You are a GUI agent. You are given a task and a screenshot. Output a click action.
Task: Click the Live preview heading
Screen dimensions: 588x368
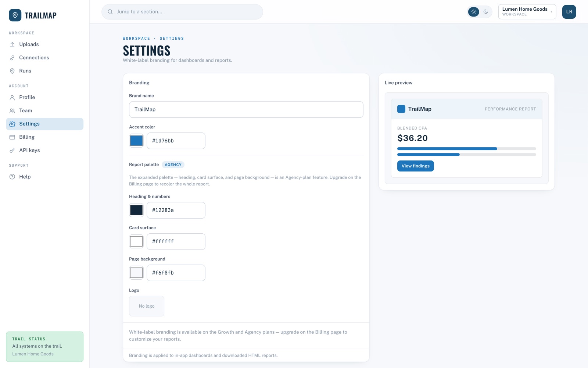[398, 83]
